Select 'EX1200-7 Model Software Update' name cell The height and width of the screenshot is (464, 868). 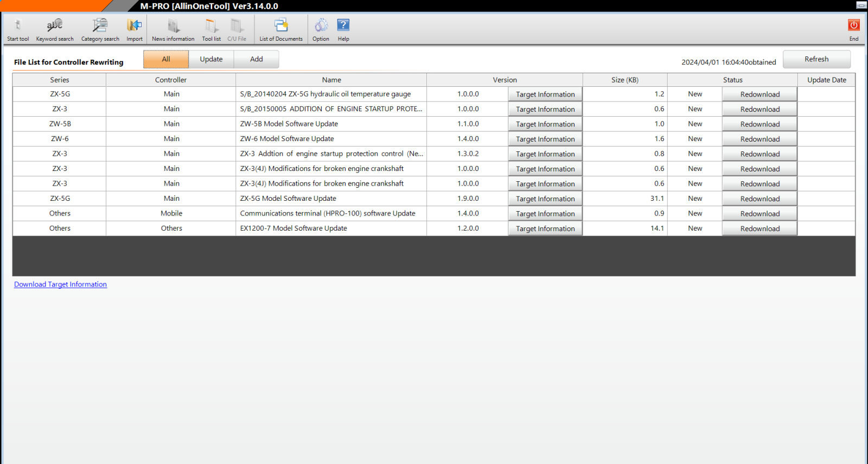pyautogui.click(x=331, y=228)
